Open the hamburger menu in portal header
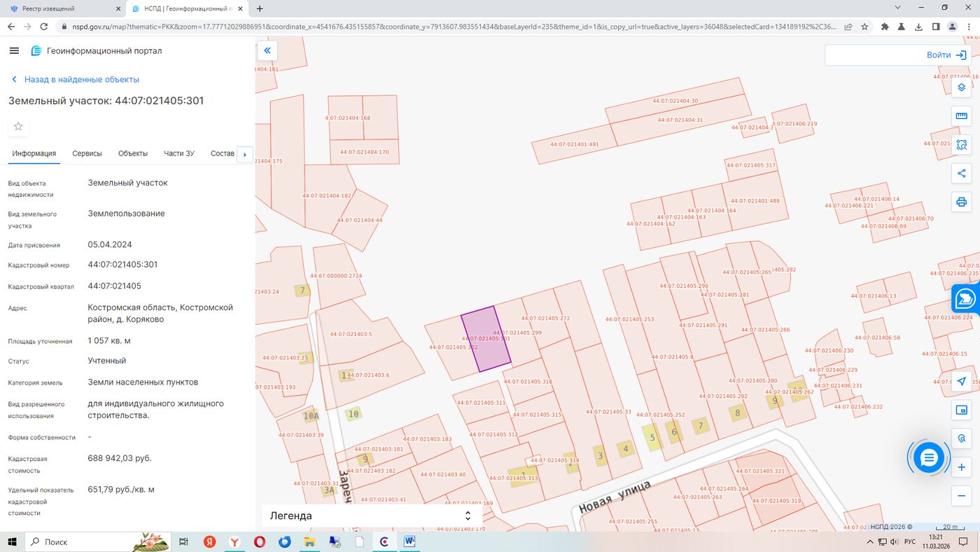 click(14, 51)
